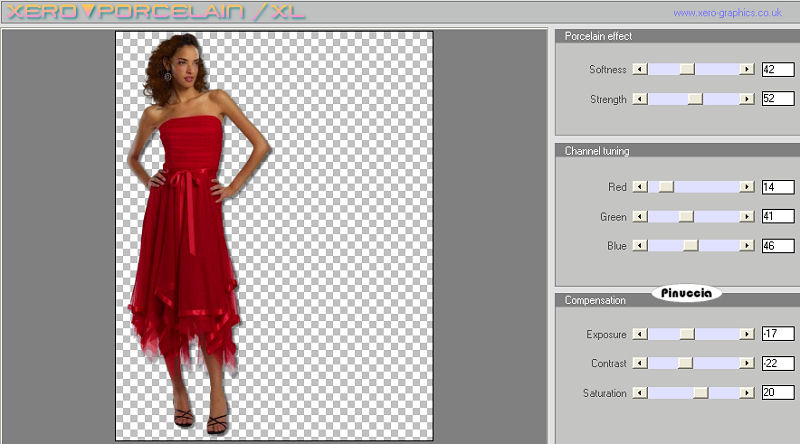Click left arrow of Blue slider
This screenshot has width=800, height=444.
pyautogui.click(x=640, y=245)
